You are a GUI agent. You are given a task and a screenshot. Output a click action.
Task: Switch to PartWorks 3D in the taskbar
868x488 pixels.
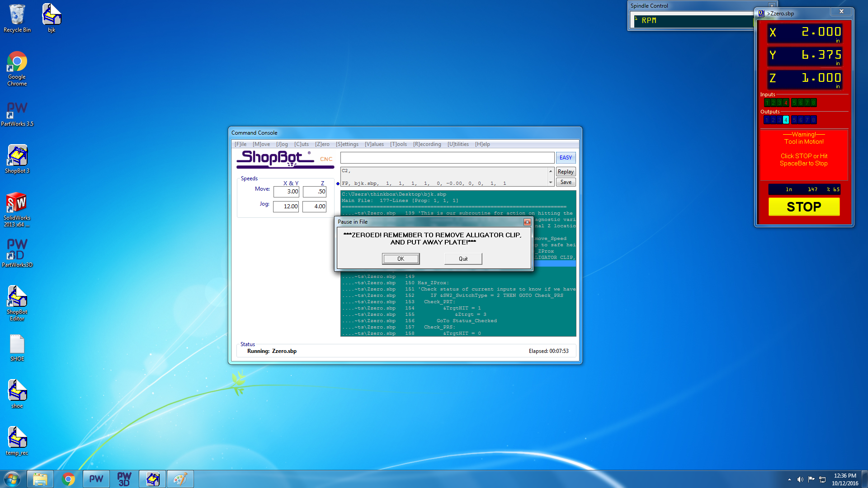pos(124,479)
